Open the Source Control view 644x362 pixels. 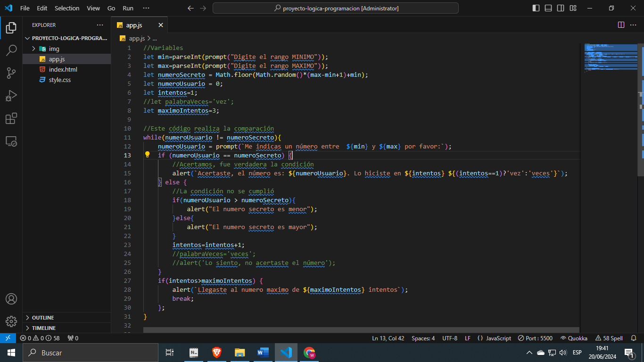point(11,73)
